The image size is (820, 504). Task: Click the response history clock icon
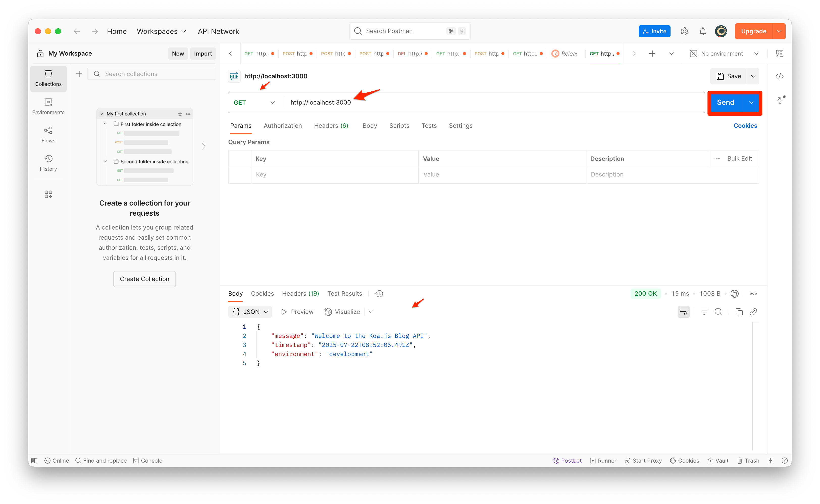tap(379, 294)
